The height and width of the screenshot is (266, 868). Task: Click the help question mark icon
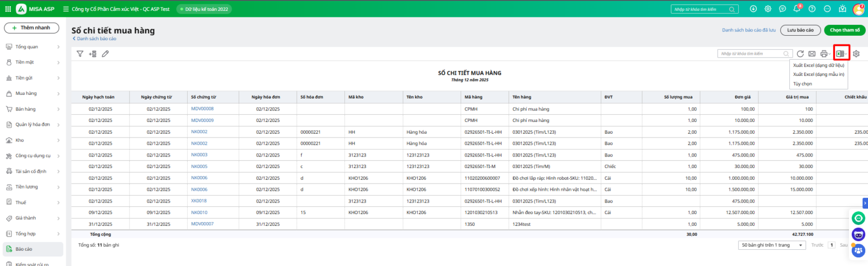tap(812, 9)
